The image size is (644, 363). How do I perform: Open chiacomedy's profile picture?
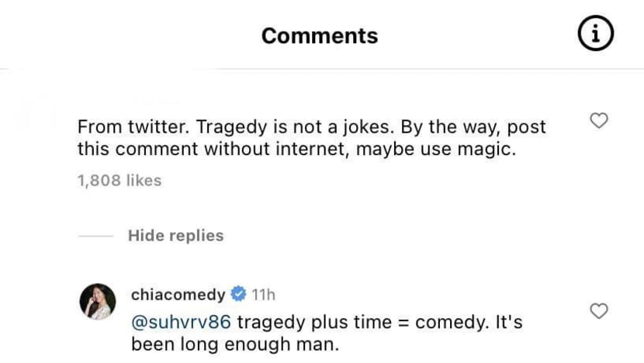(x=98, y=302)
